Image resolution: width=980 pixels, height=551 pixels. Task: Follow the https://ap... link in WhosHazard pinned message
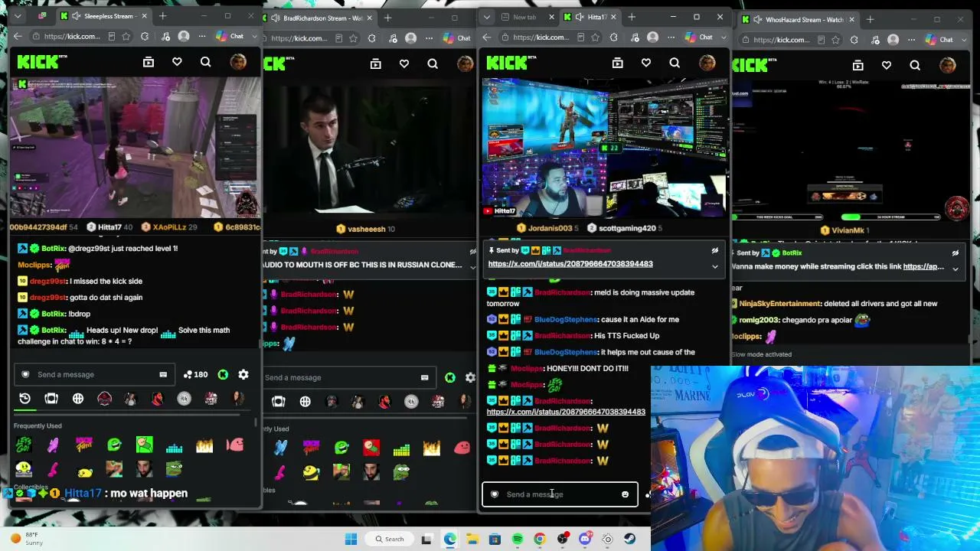[x=923, y=266]
